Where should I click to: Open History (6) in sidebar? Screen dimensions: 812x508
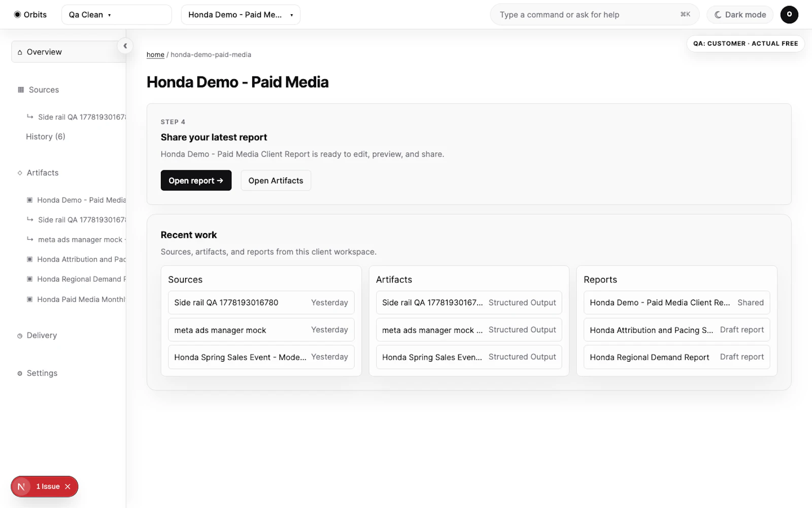[46, 137]
